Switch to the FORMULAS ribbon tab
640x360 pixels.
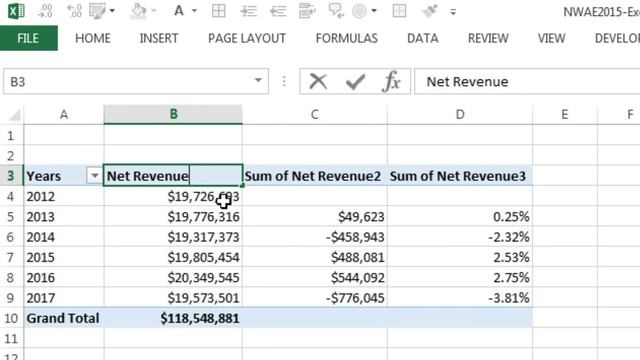347,38
